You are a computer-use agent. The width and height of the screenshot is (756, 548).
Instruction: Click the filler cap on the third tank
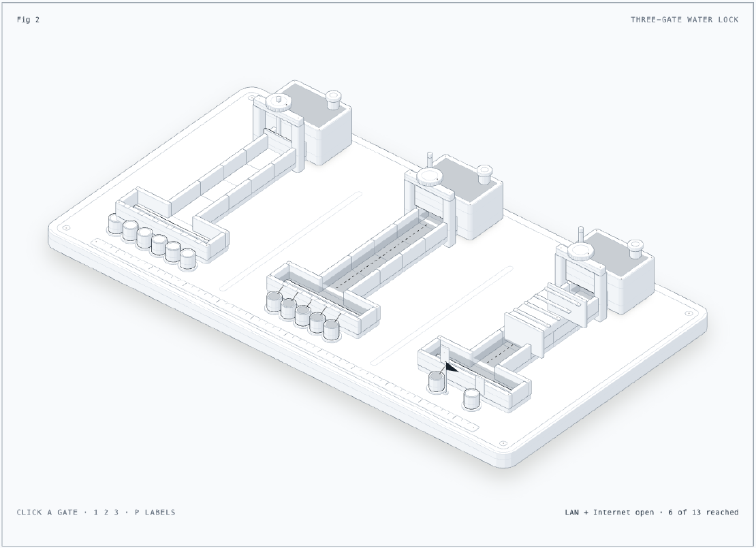(636, 248)
